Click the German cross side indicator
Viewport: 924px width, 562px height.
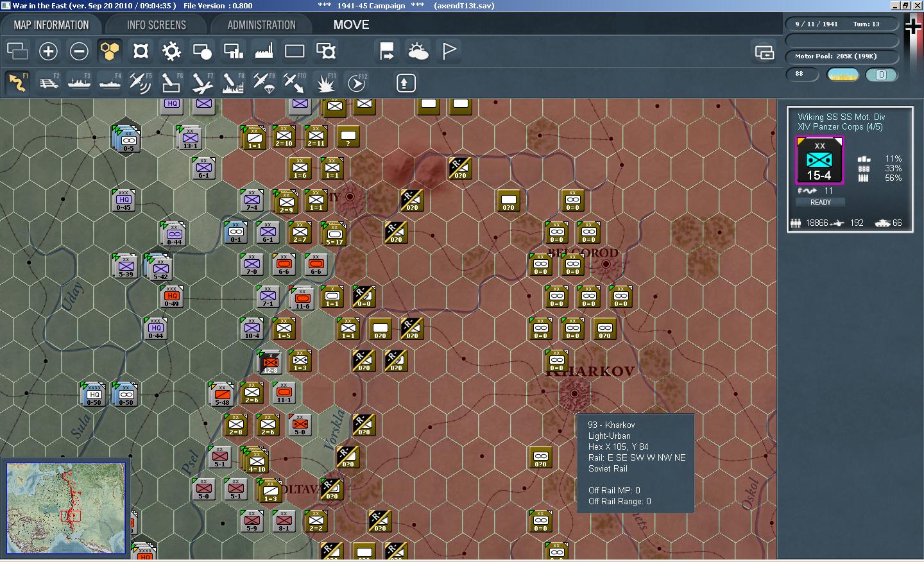[913, 26]
